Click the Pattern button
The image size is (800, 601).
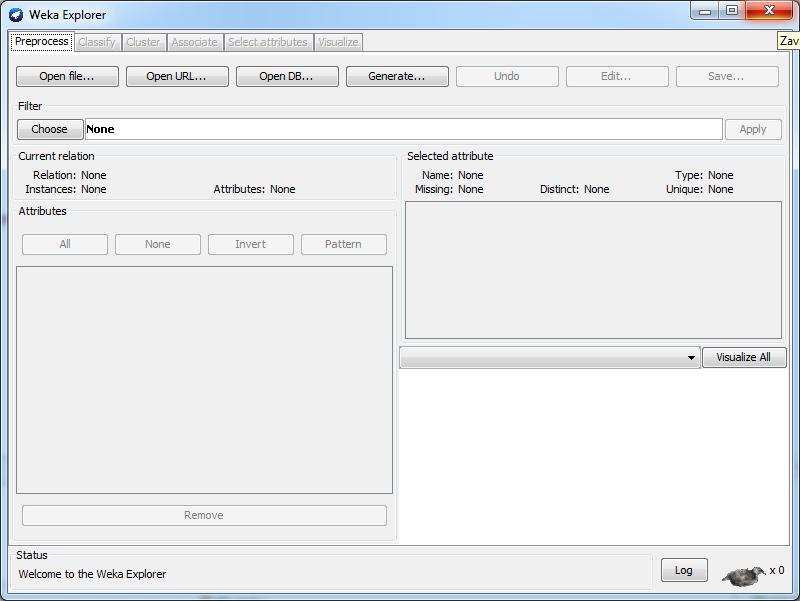(343, 244)
